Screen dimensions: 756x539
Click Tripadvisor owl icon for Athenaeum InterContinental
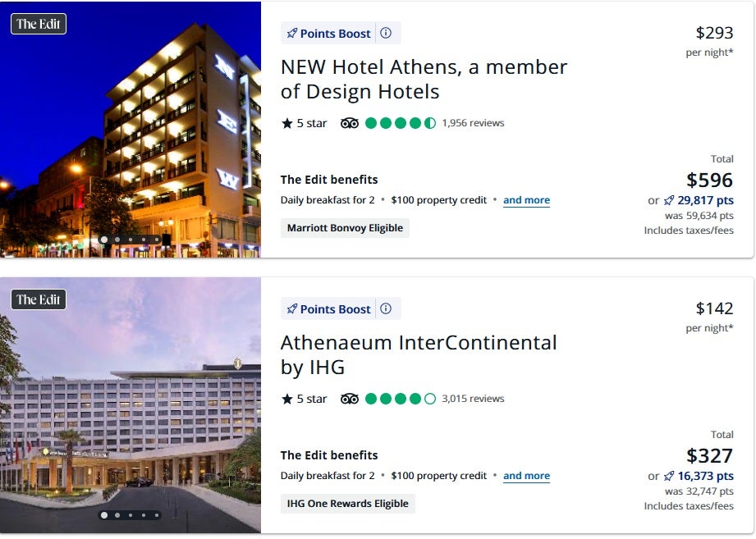(x=350, y=399)
